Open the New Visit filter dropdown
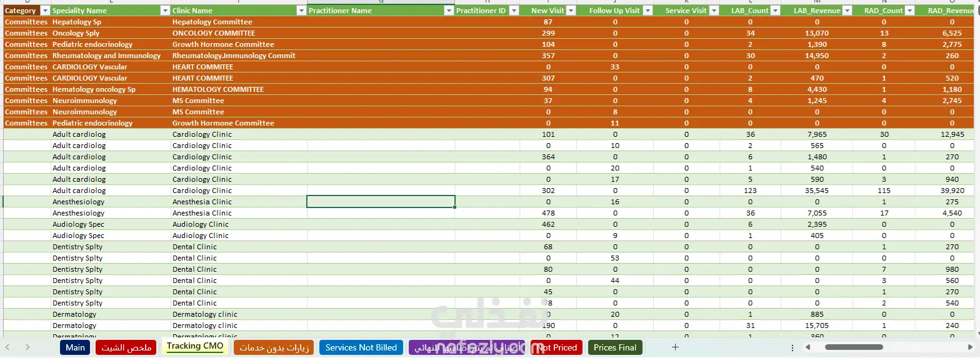The height and width of the screenshot is (358, 980). (x=571, y=11)
